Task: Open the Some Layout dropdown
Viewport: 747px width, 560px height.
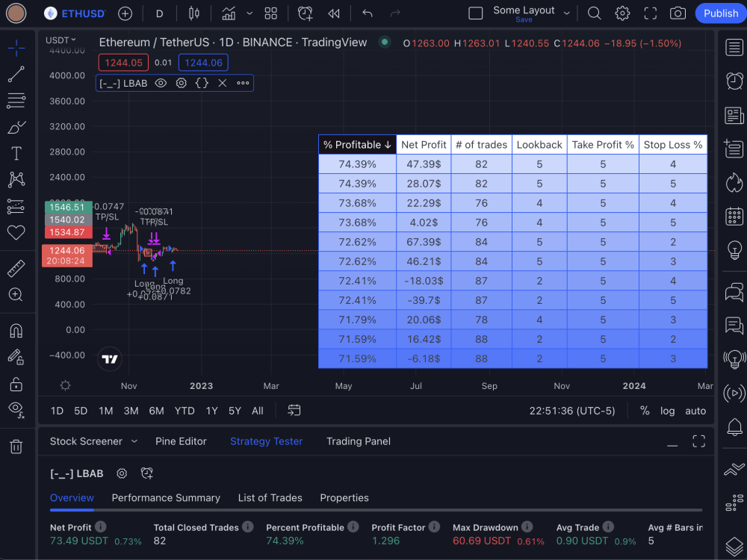Action: tap(566, 10)
